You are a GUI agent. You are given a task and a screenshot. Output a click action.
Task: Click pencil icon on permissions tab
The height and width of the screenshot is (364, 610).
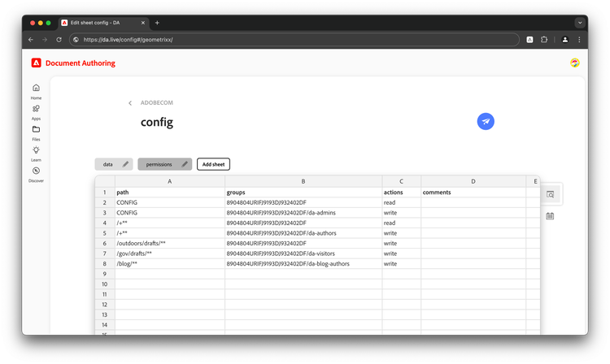185,164
